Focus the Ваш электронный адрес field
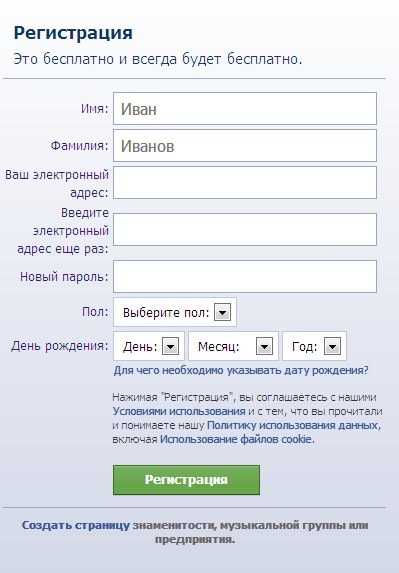The image size is (399, 573). click(x=245, y=183)
